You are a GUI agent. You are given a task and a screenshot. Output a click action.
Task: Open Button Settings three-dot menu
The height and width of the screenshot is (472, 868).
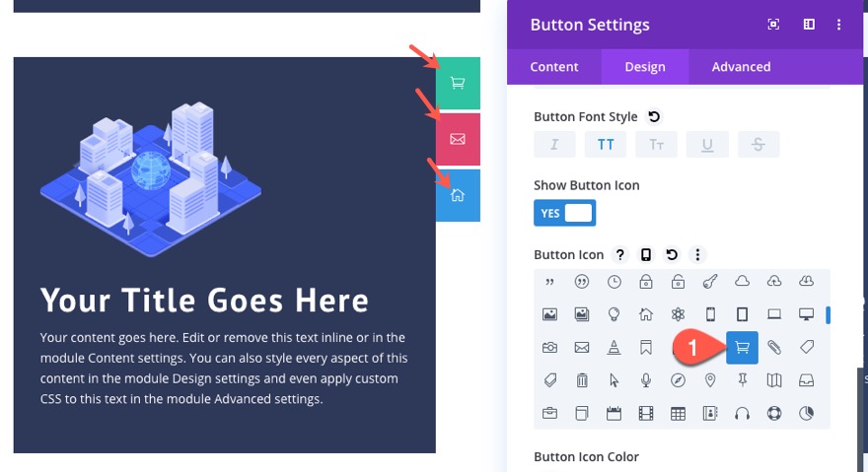coord(838,25)
